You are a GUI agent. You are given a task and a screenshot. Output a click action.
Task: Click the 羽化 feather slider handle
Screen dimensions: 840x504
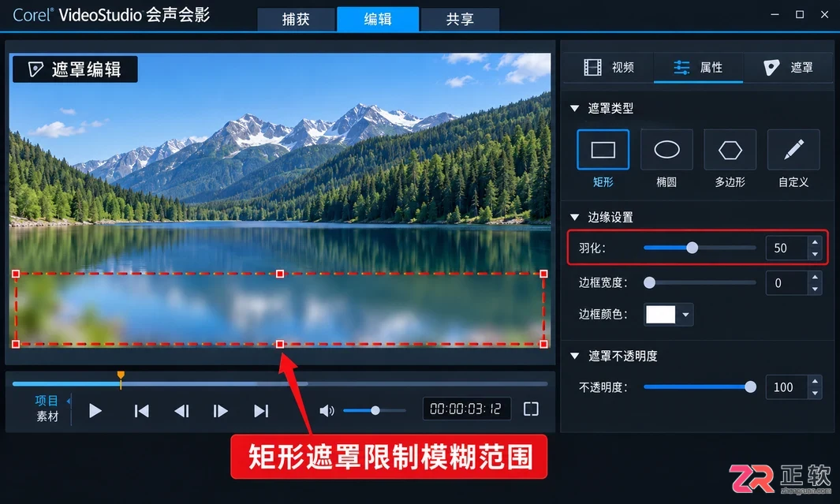click(x=693, y=248)
